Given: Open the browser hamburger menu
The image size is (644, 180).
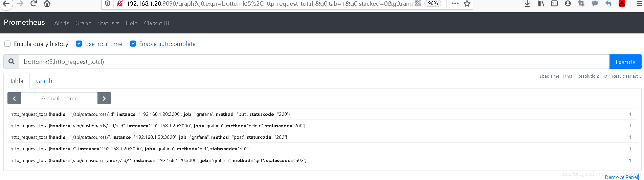Looking at the screenshot, I should click(x=639, y=4).
